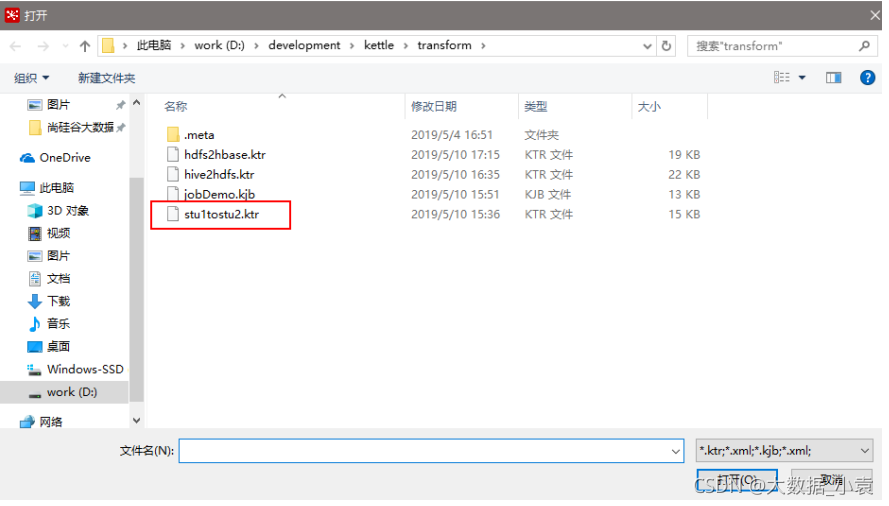This screenshot has width=889, height=506.
Task: Click transform in the breadcrumb
Action: pos(444,45)
